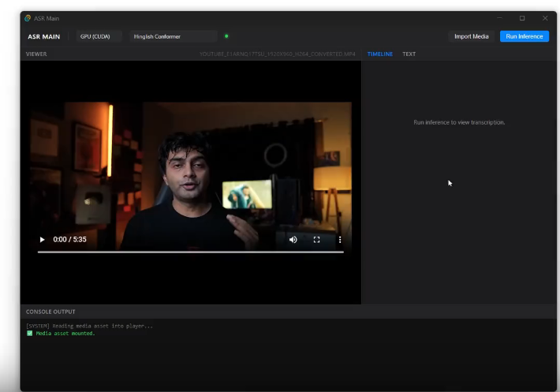This screenshot has width=560, height=392.
Task: Switch to the TEXT tab
Action: coord(409,54)
